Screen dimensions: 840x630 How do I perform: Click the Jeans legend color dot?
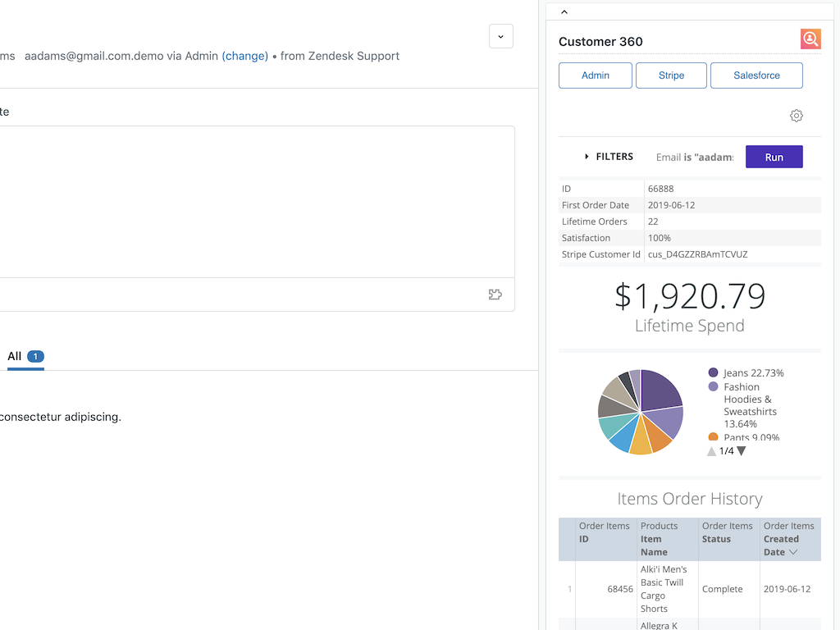tap(713, 372)
